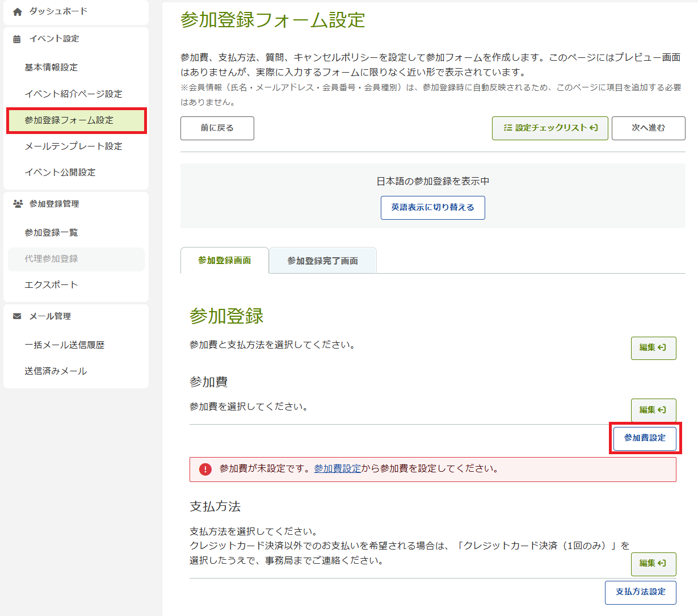Switch display with 英語表示に切り替える button
This screenshot has height=616, width=698.
432,208
